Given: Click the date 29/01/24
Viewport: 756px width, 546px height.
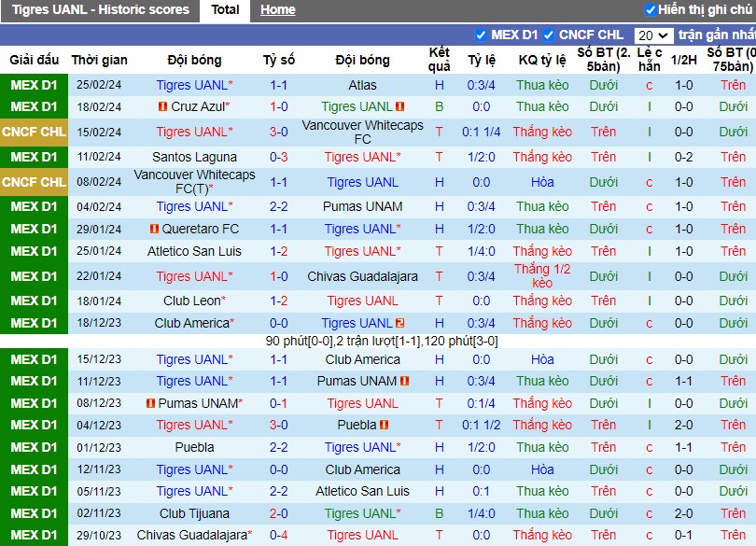Looking at the screenshot, I should tap(99, 229).
